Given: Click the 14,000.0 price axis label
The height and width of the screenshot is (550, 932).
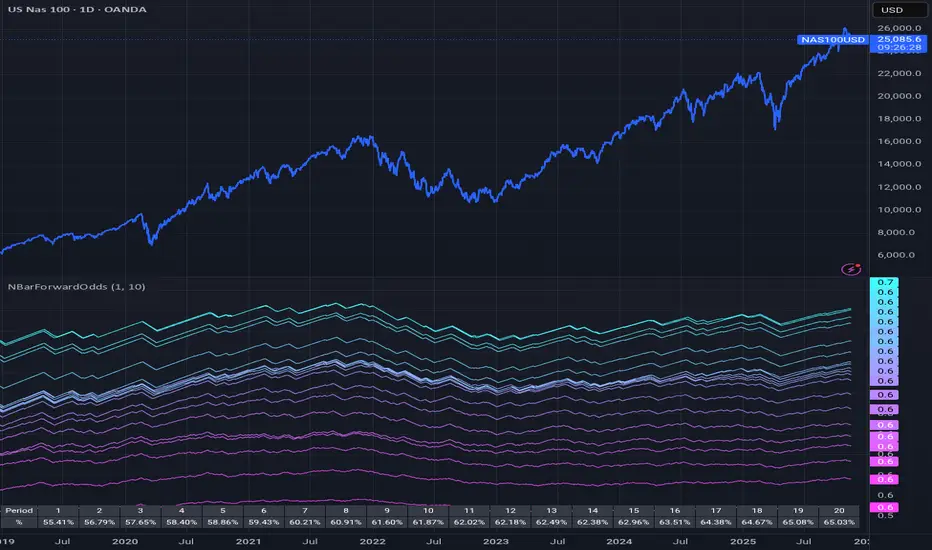Looking at the screenshot, I should tap(899, 164).
